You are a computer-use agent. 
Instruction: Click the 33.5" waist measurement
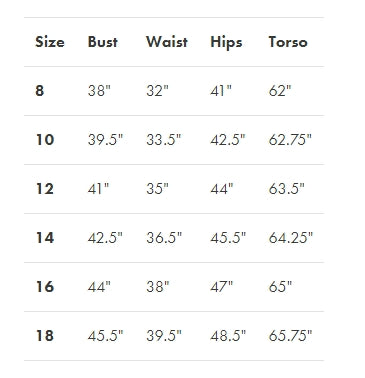(164, 140)
